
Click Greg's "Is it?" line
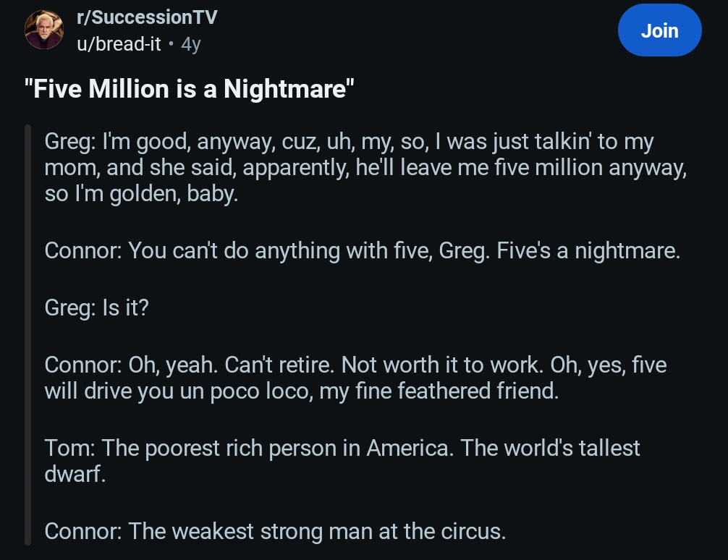tap(96, 307)
